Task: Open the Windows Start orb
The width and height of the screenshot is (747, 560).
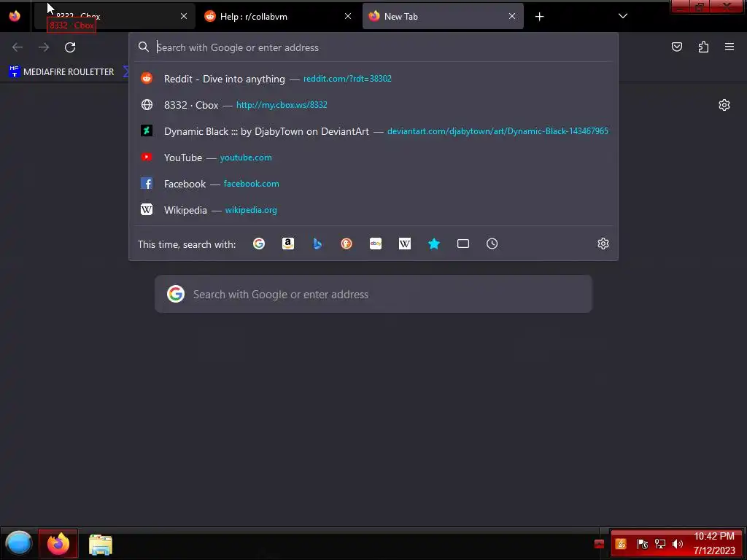Action: coord(19,543)
